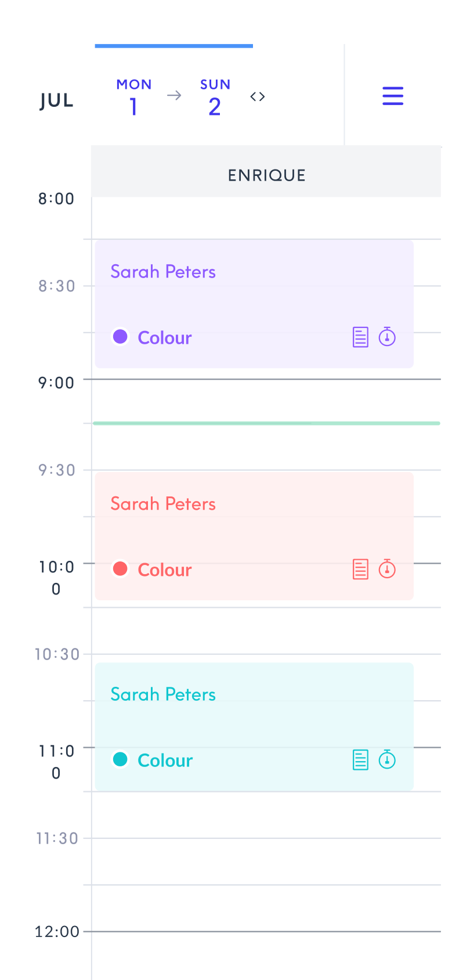
Task: Click the JUL month label
Action: click(x=56, y=100)
